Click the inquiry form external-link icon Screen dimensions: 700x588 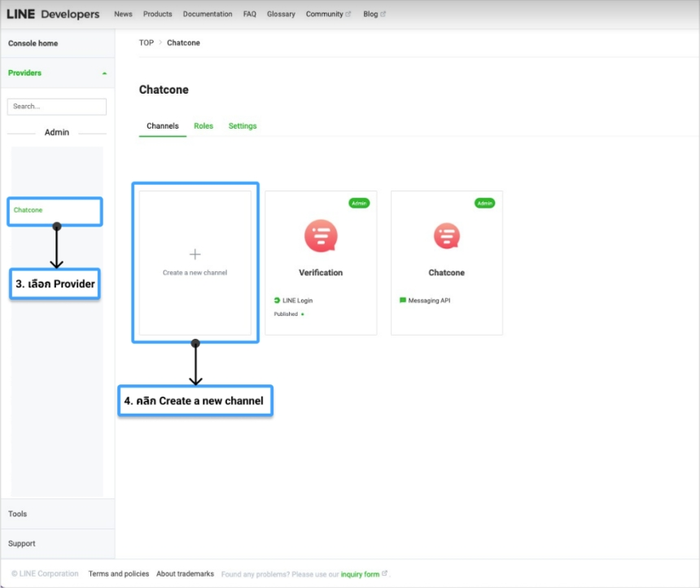[x=384, y=573]
